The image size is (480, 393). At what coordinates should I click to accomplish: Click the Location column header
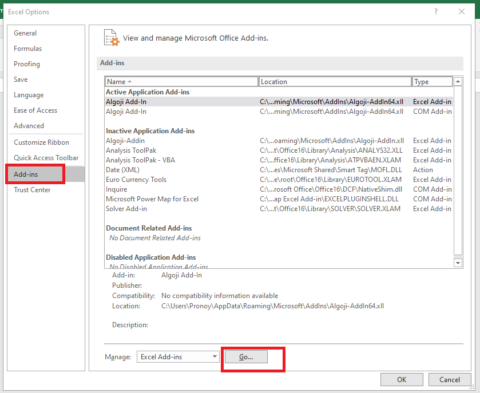coord(335,82)
